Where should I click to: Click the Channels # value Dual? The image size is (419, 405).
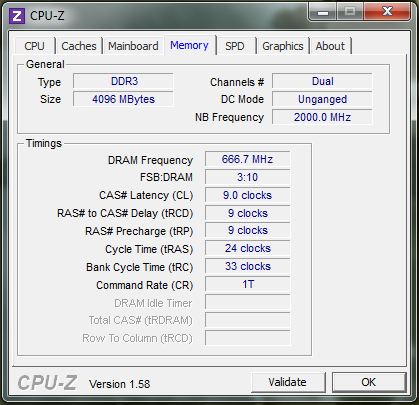(322, 81)
